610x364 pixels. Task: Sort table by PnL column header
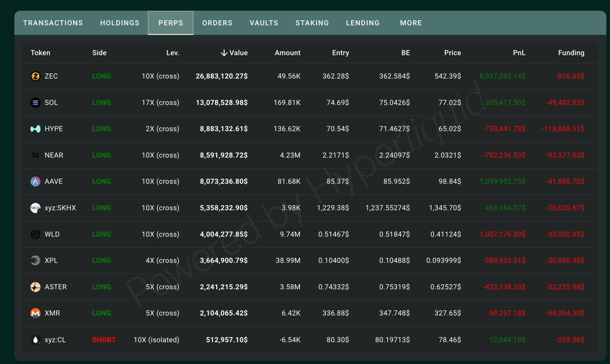519,53
